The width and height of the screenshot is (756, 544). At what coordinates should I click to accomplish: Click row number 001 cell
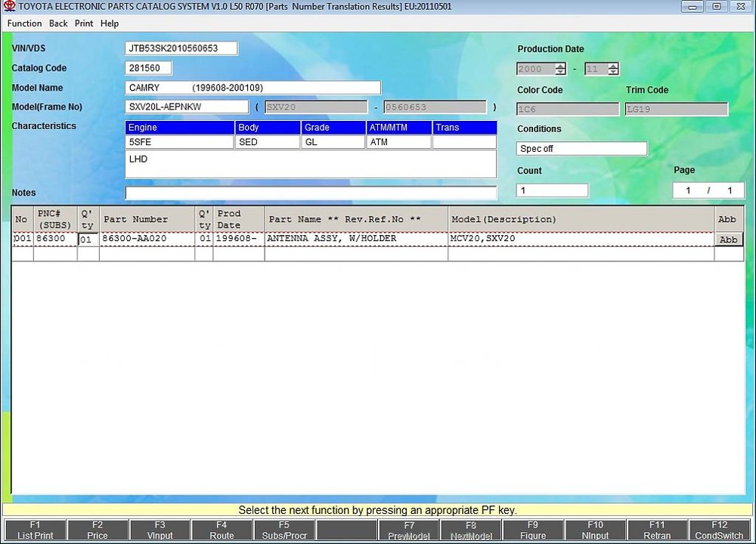coord(23,239)
